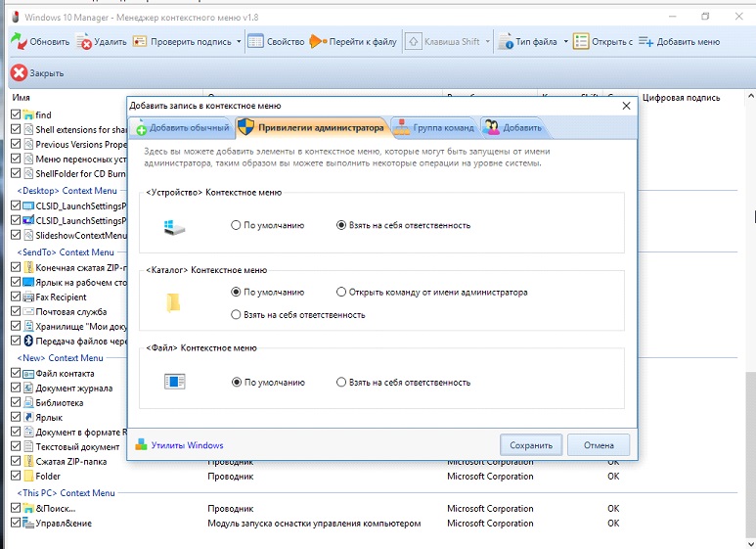
Task: Click the Тип файла icon
Action: 506,41
